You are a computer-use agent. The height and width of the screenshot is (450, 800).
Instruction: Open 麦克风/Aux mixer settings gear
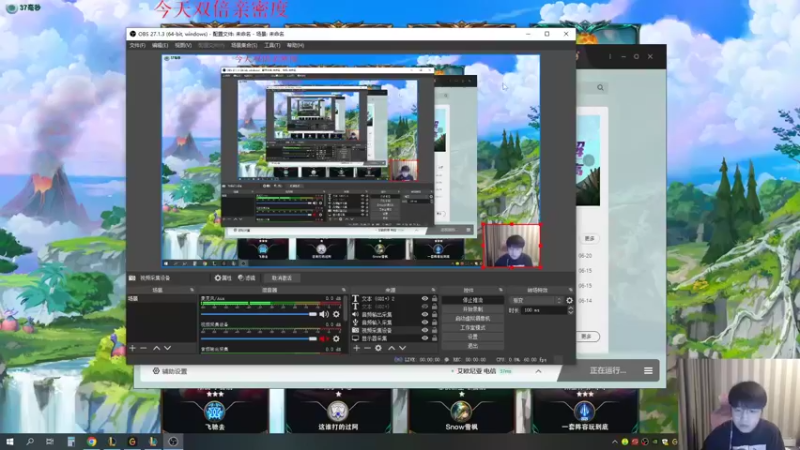(336, 314)
